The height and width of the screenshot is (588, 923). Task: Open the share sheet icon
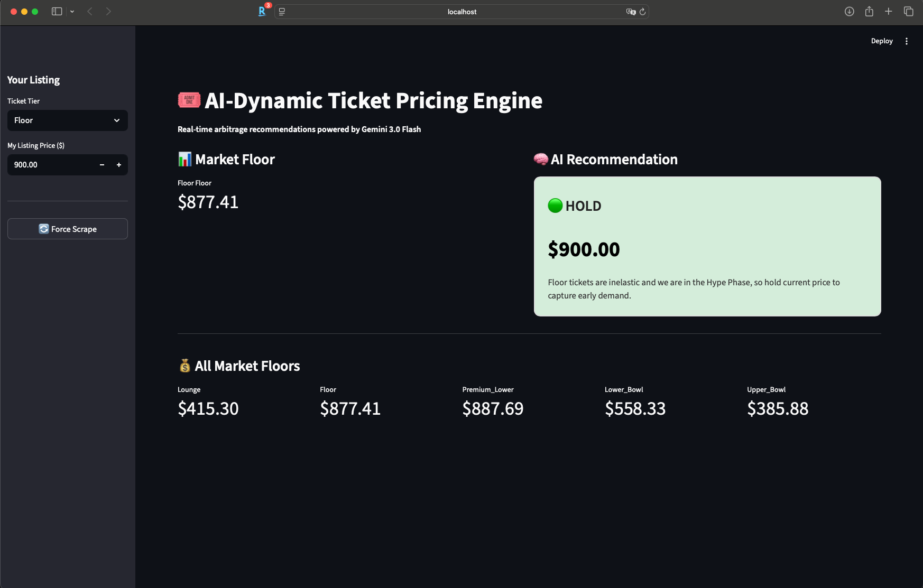(869, 12)
